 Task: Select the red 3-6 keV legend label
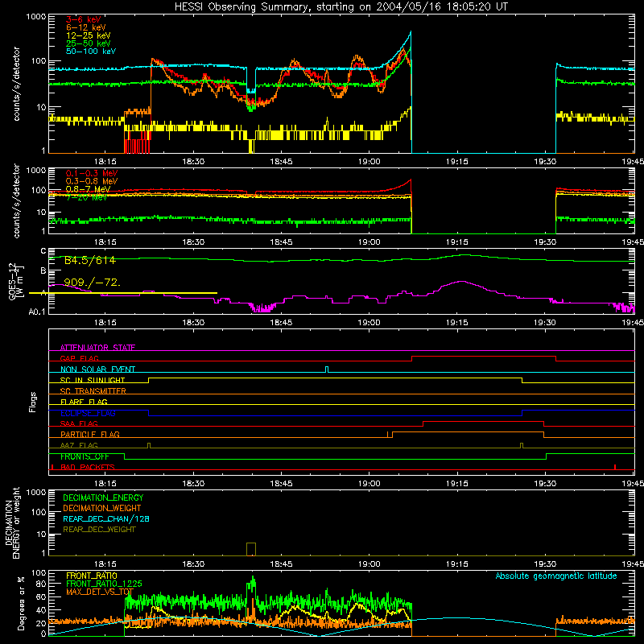click(x=84, y=19)
